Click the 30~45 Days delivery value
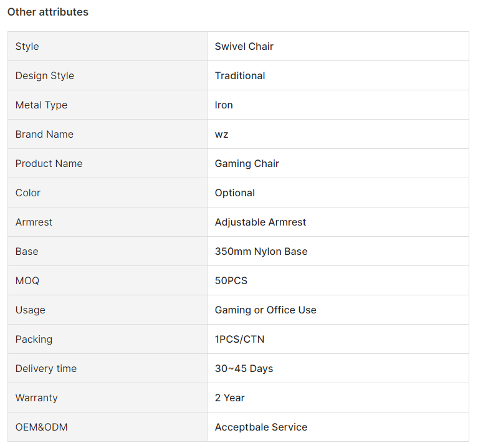Viewport: 478px width, 448px height. click(x=244, y=368)
